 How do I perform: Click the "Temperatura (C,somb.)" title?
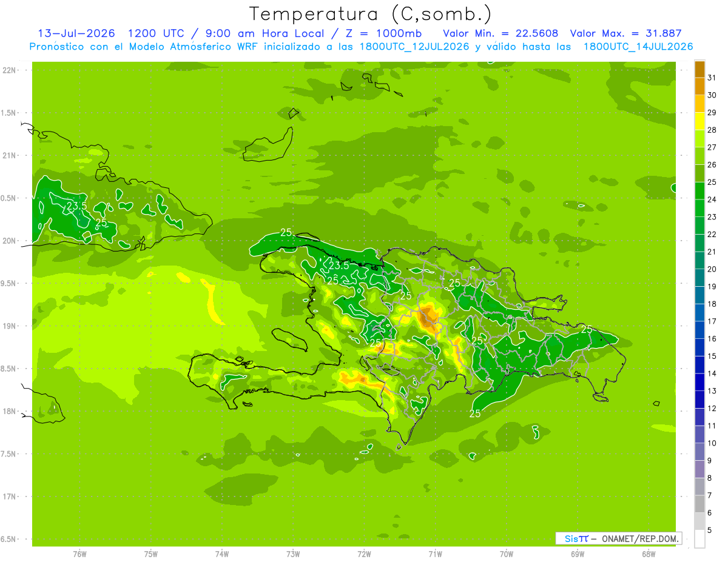[371, 14]
